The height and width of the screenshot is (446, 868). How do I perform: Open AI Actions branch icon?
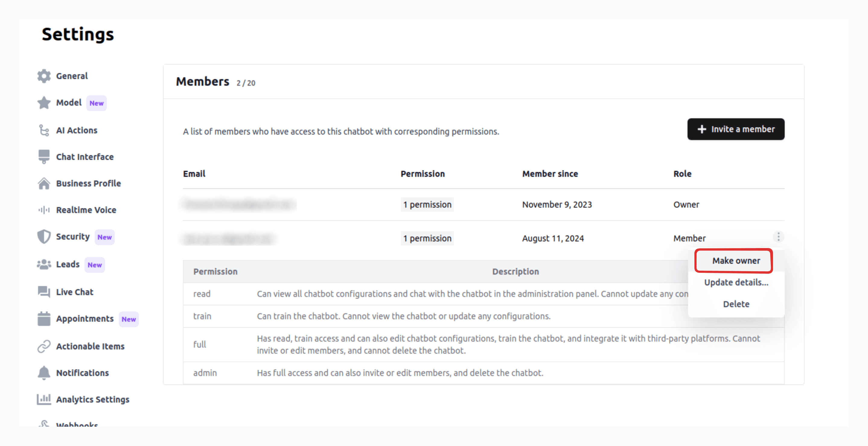44,130
